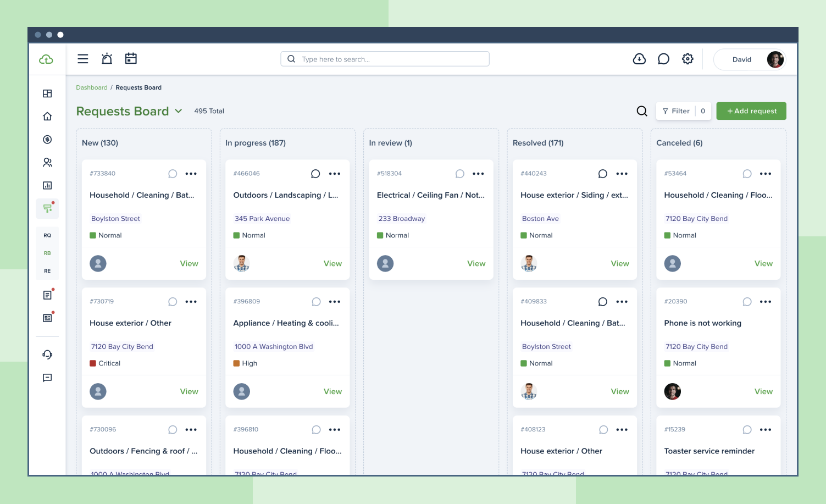Open comments on request #518304
The image size is (826, 504).
(x=460, y=174)
